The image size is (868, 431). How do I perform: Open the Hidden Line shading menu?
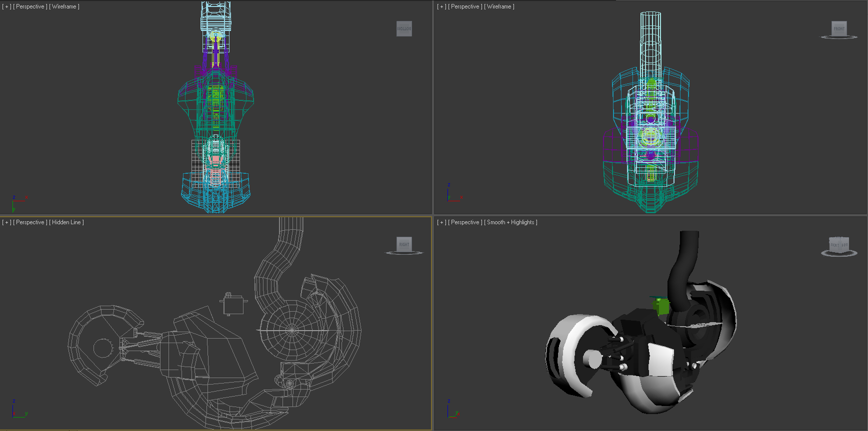tap(66, 222)
